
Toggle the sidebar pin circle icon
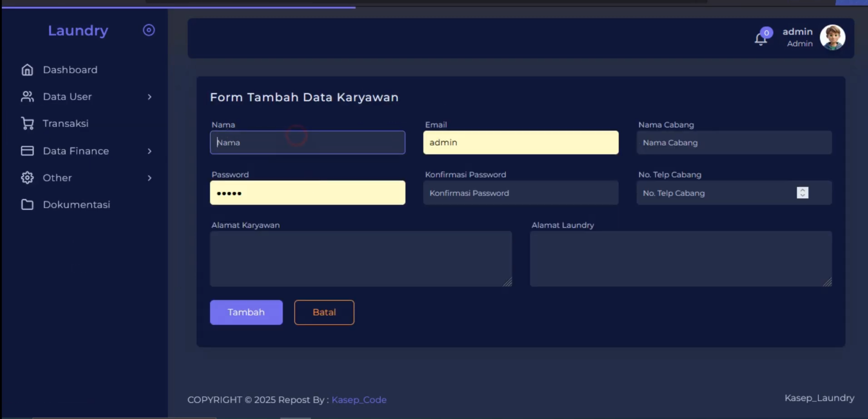(x=149, y=30)
